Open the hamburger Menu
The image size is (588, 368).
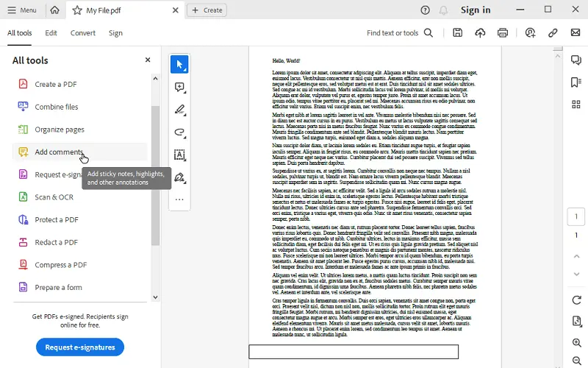pyautogui.click(x=22, y=10)
